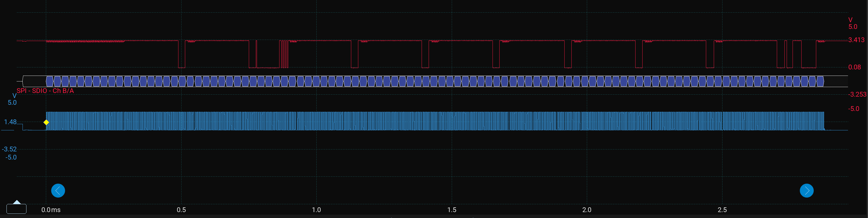Click the 1.0 time axis label

coord(316,210)
